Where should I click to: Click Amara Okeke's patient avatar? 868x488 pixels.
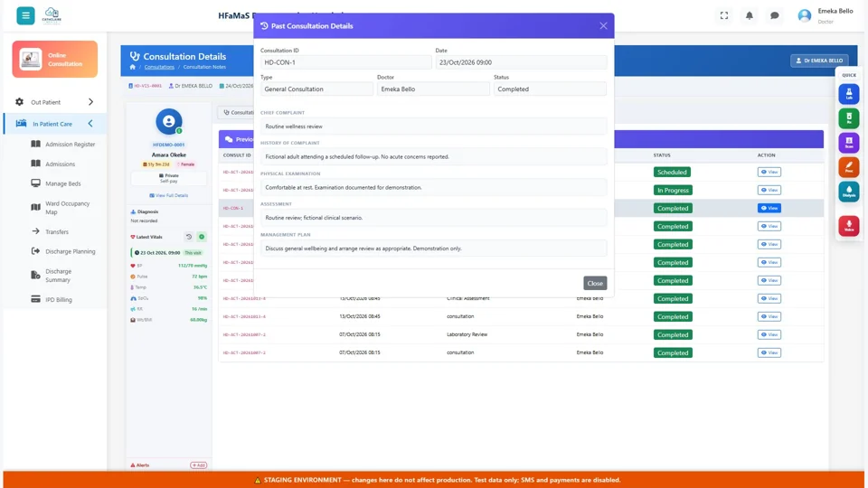click(x=169, y=122)
